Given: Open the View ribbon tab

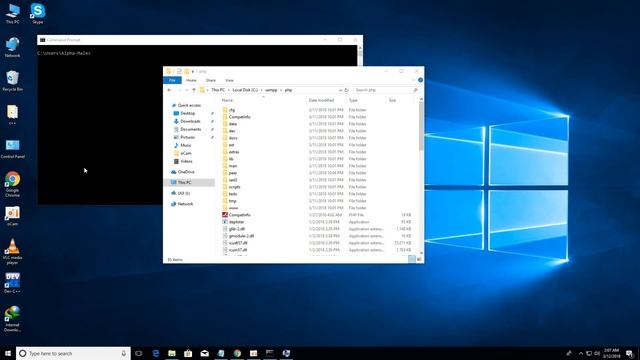Looking at the screenshot, I should tap(229, 80).
